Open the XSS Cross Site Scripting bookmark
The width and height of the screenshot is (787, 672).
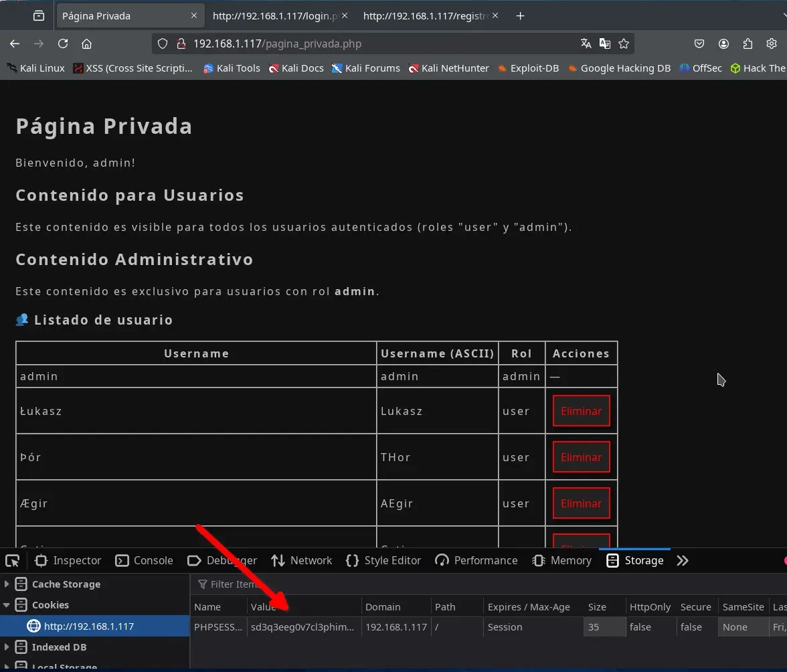(x=133, y=68)
